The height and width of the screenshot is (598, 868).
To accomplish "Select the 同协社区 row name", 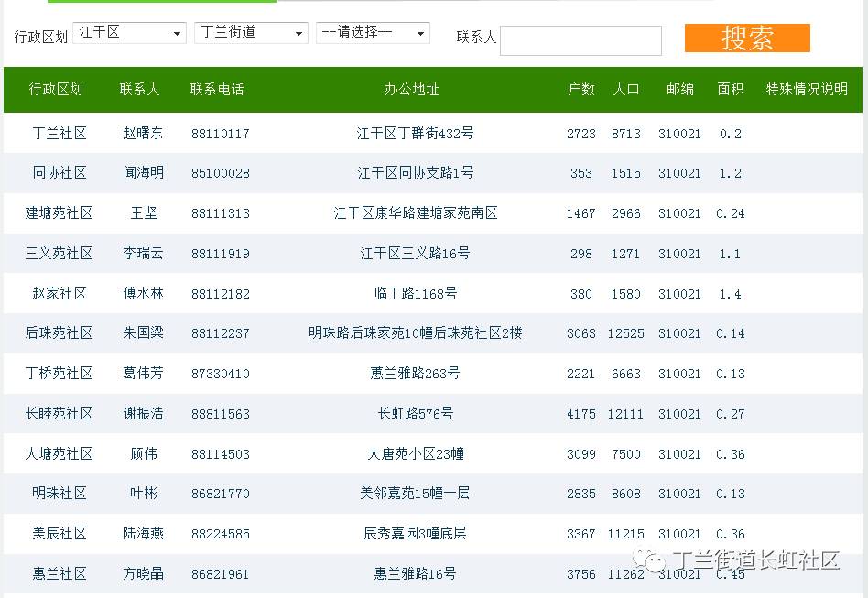I will [60, 173].
